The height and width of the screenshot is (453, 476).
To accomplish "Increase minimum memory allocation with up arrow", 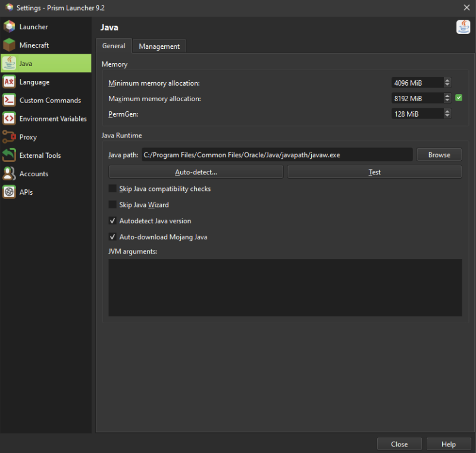I will pos(447,80).
